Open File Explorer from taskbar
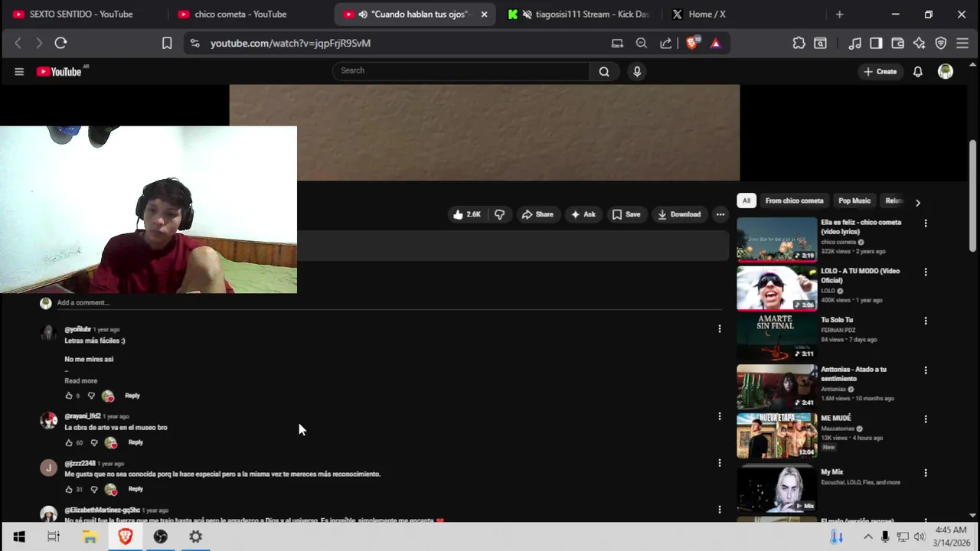980x551 pixels. point(90,536)
